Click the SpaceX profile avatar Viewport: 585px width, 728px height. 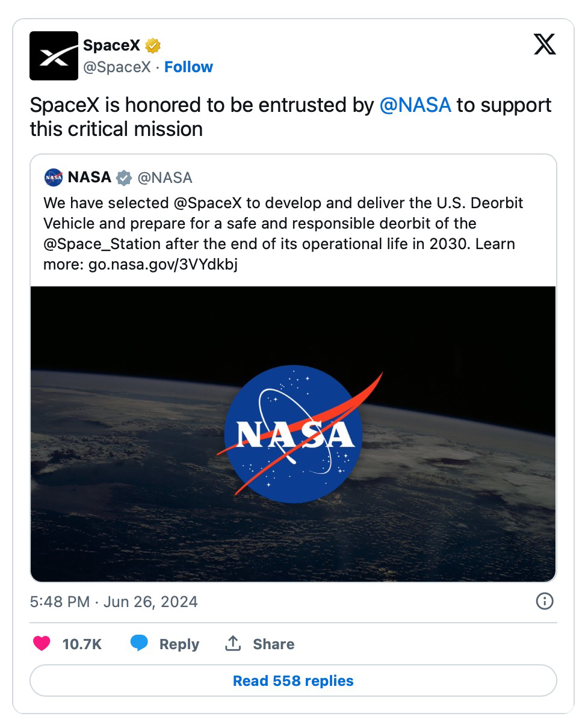[x=54, y=56]
